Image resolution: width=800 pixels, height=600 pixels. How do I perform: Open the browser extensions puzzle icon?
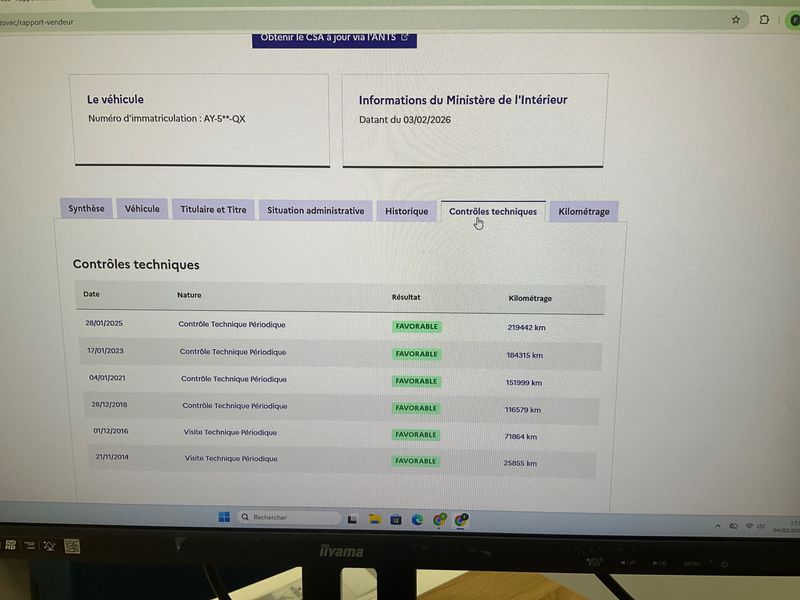[x=765, y=19]
